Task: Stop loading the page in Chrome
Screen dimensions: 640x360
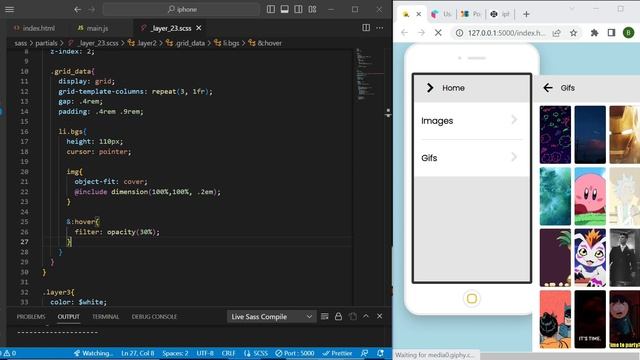Action: 438,33
